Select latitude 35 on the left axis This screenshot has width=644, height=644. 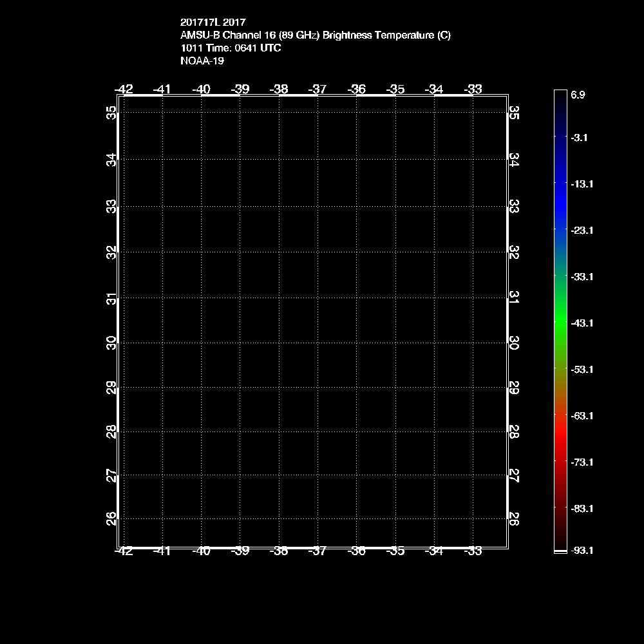tap(112, 113)
